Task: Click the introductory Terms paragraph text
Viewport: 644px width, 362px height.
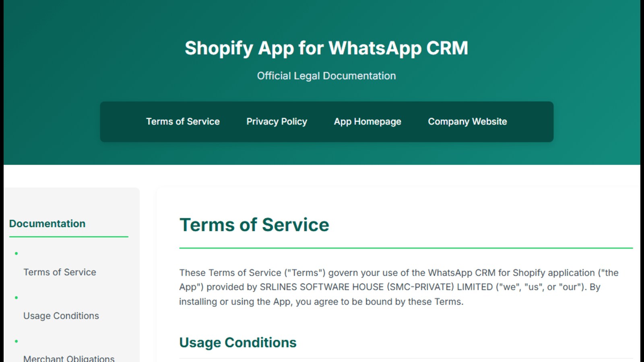Action: [399, 287]
